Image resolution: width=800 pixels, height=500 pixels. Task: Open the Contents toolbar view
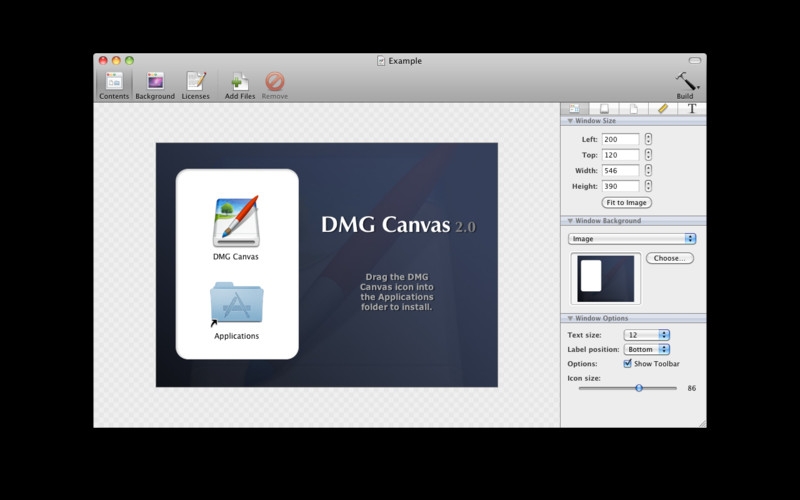114,84
